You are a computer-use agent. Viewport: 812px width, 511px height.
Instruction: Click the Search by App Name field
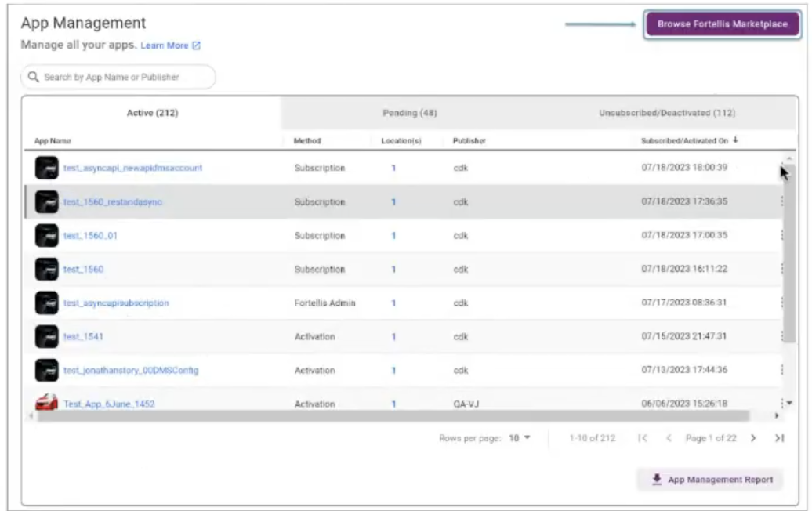(118, 77)
